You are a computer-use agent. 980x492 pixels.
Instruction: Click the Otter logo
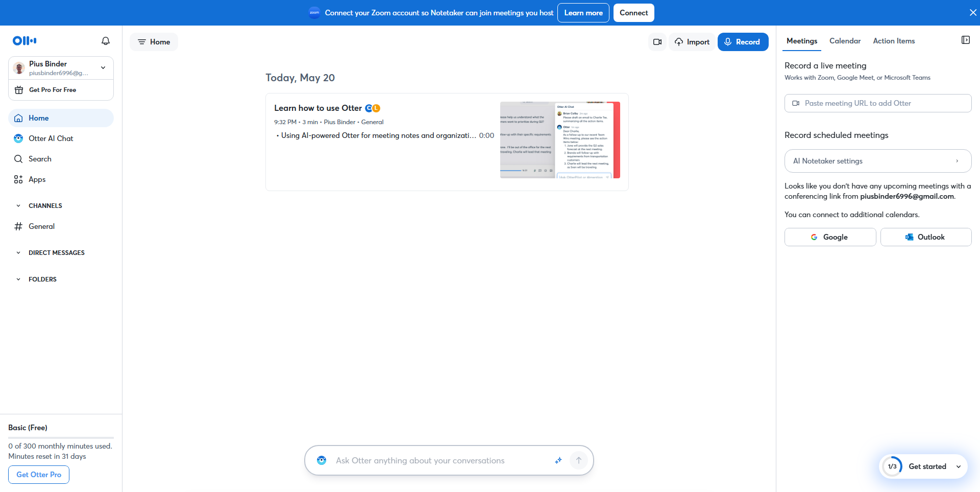(x=24, y=41)
